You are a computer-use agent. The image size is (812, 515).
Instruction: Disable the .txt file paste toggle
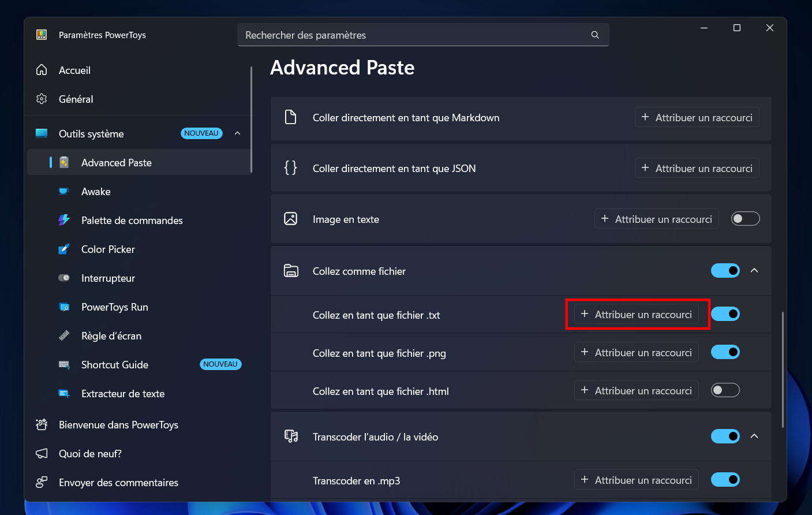pyautogui.click(x=725, y=314)
